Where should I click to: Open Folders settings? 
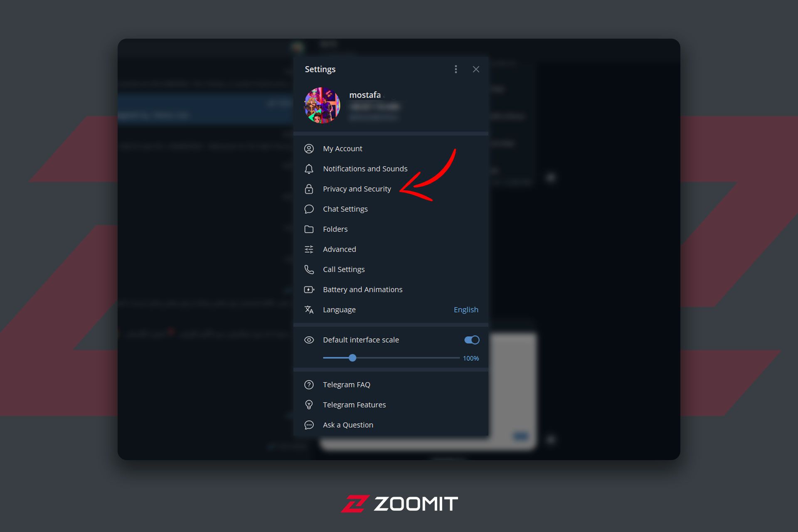[x=335, y=229]
